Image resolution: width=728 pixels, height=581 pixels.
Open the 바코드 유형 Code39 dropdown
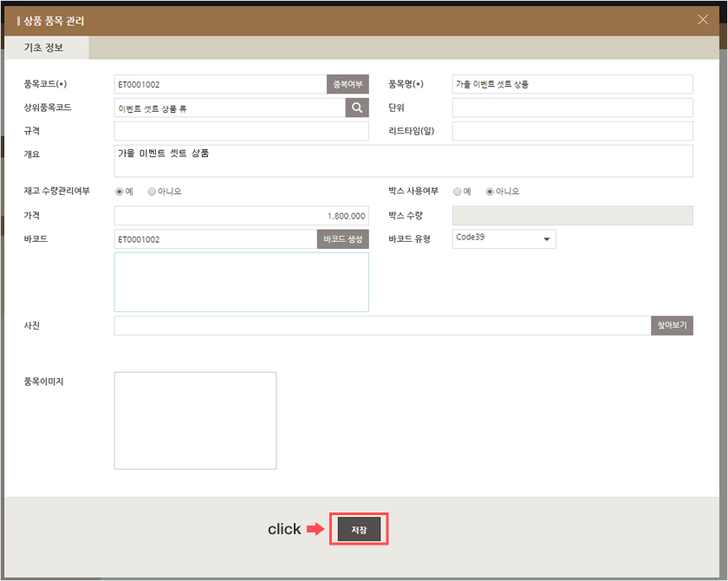[504, 238]
